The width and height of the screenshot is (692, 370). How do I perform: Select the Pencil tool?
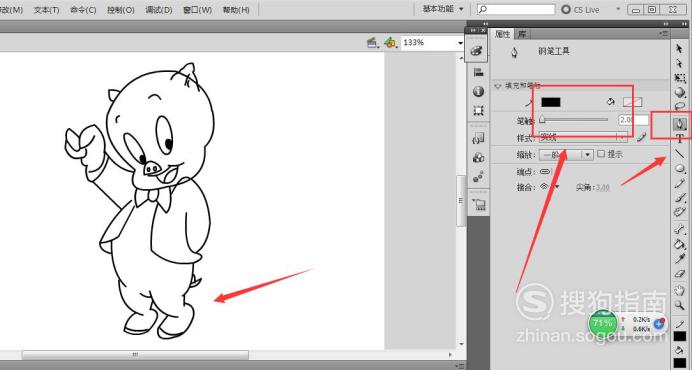tap(680, 183)
